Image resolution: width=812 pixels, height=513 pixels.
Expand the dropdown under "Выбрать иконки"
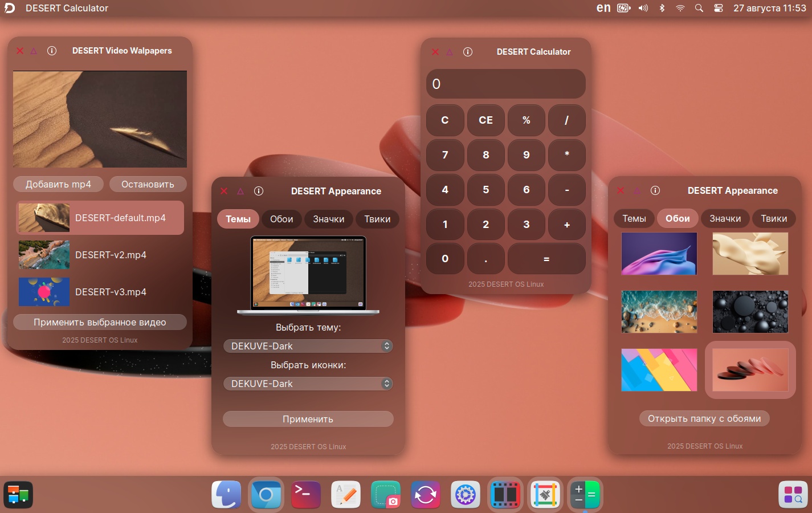(x=308, y=384)
